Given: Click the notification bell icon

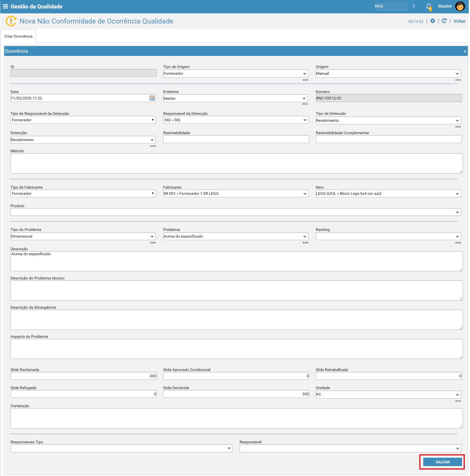Looking at the screenshot, I should (x=429, y=6).
